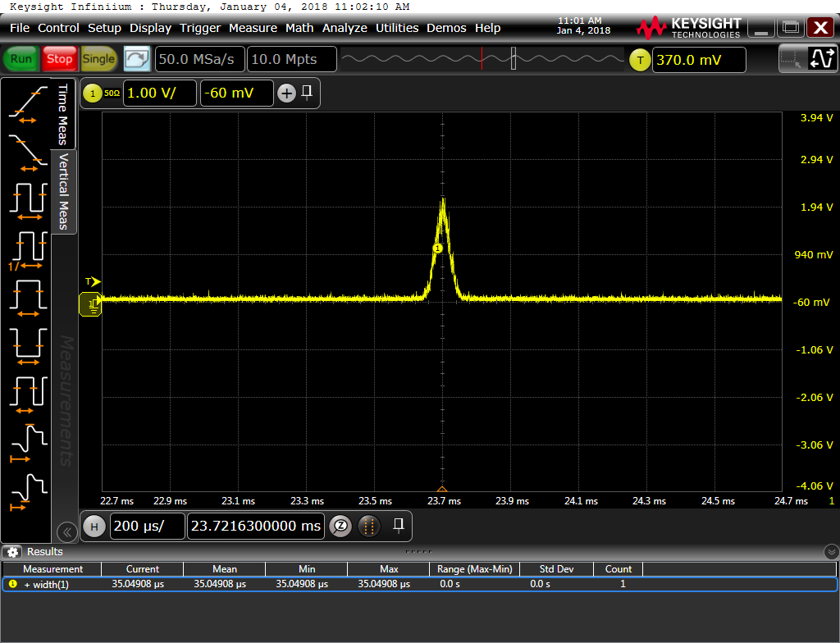Click the yellow trigger T button

(640, 60)
